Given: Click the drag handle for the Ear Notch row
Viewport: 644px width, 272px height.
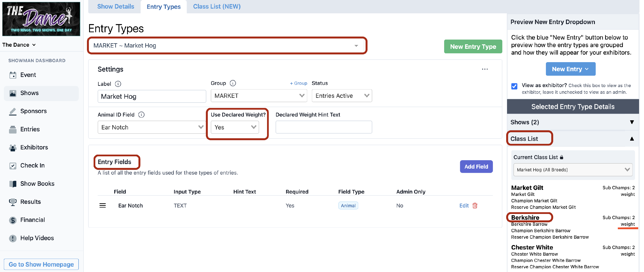Looking at the screenshot, I should tap(102, 206).
